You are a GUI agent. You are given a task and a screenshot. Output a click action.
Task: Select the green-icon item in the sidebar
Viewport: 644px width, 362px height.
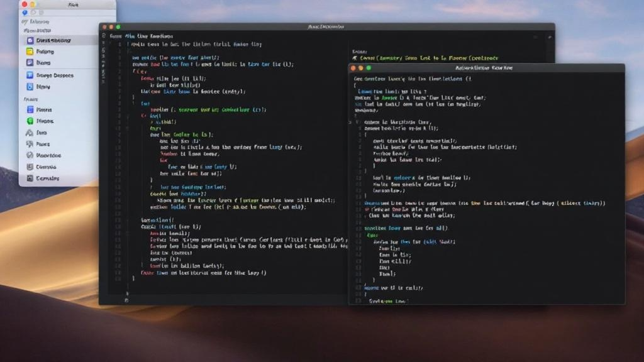click(x=60, y=121)
